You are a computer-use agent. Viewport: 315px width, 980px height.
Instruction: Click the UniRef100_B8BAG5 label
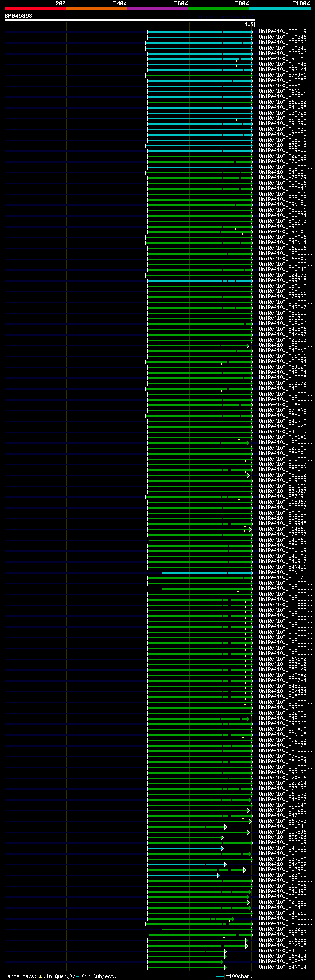tap(283, 86)
